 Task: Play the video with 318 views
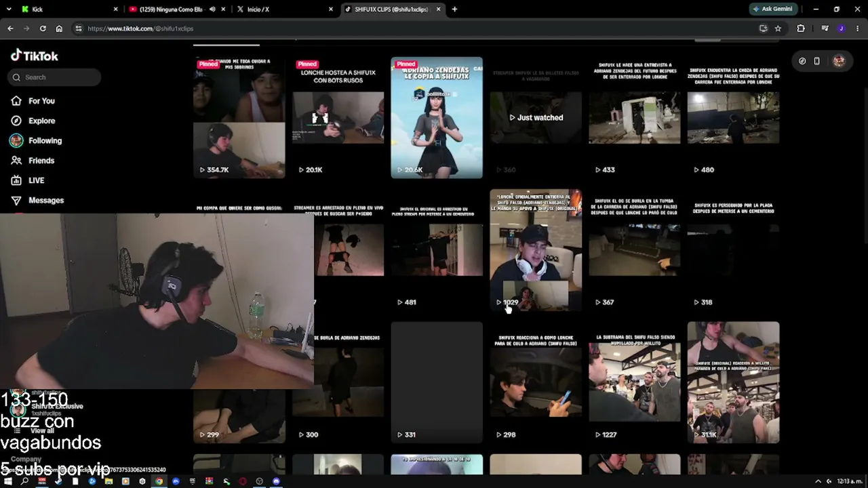(x=733, y=250)
